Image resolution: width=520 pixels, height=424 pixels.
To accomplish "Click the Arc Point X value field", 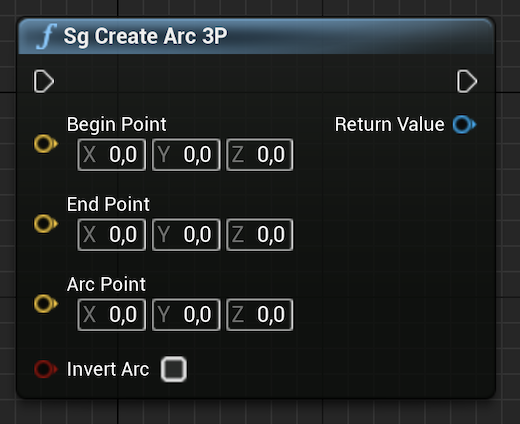I will 112,315.
